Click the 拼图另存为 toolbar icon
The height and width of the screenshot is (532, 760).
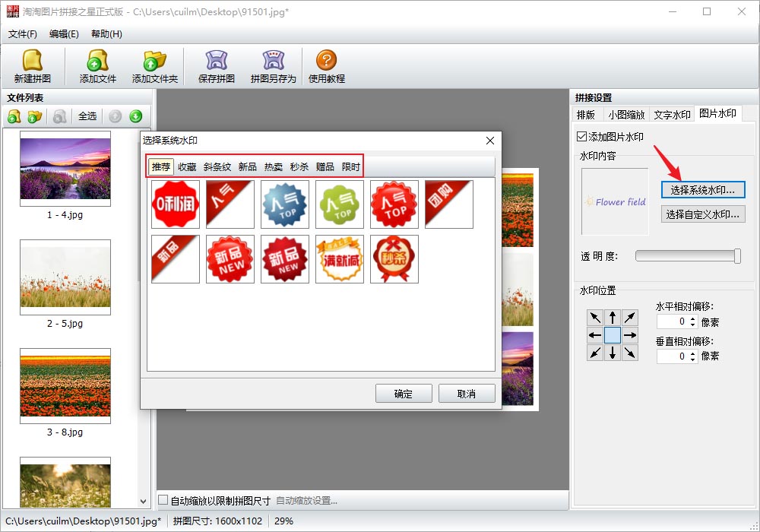point(273,66)
